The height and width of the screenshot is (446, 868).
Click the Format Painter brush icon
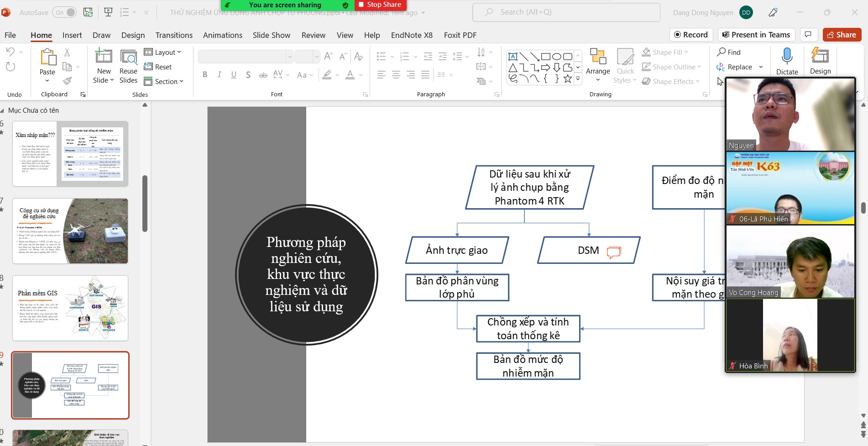pos(68,81)
